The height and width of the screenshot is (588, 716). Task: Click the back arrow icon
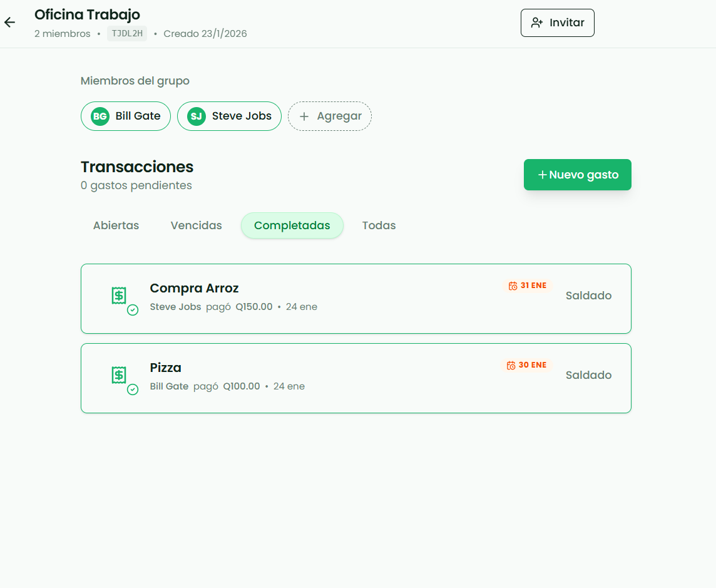9,23
